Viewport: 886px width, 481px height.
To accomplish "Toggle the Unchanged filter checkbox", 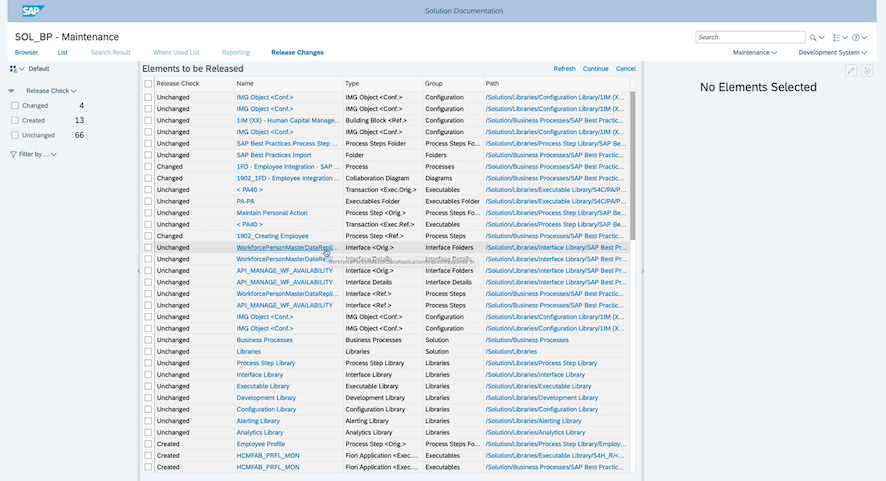I will 15,135.
